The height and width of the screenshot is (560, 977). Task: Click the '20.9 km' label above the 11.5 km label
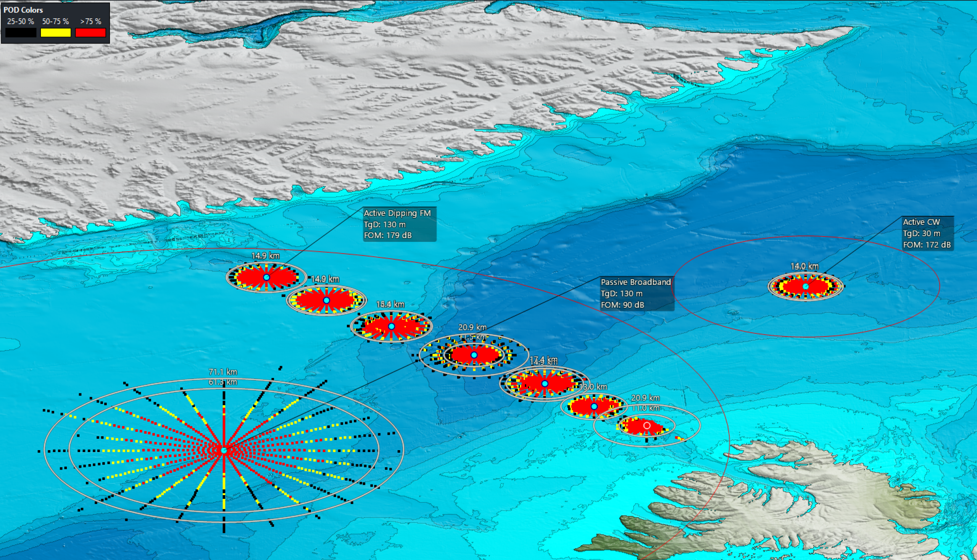point(472,327)
